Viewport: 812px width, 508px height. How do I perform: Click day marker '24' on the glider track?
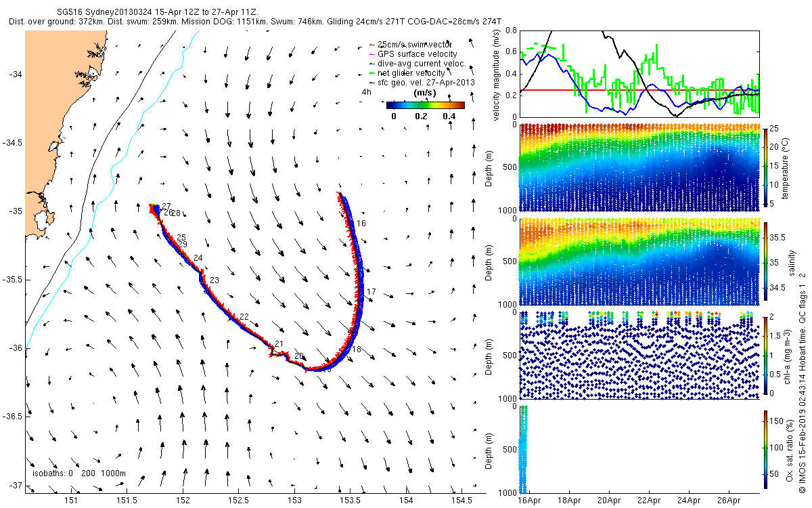point(198,257)
